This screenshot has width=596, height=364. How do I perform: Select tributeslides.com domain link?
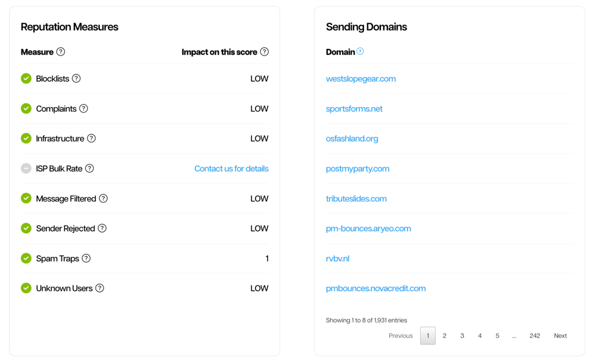[356, 198]
